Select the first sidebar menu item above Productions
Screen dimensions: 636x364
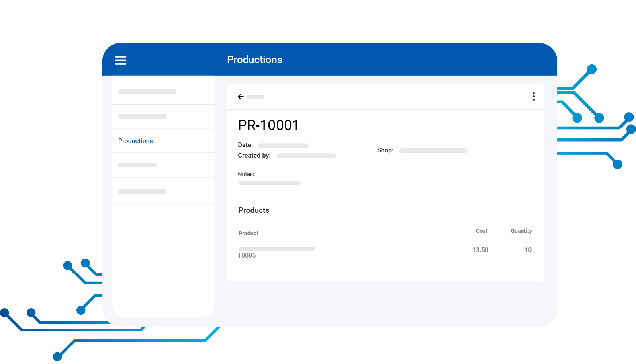(147, 91)
